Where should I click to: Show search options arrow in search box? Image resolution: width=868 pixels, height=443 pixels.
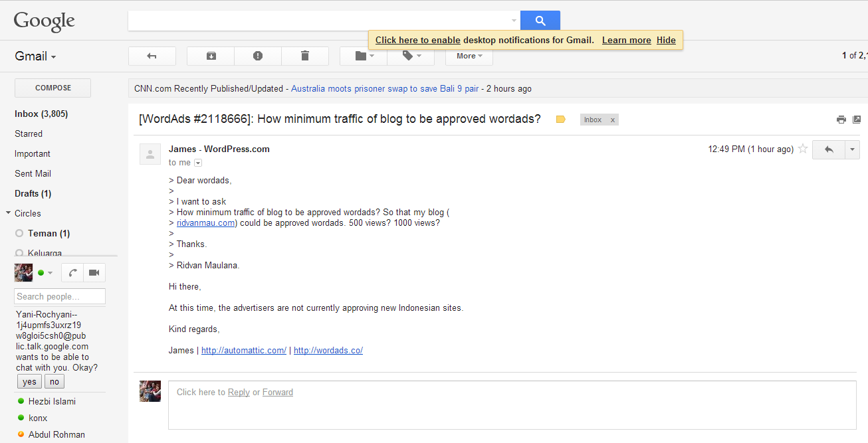[514, 21]
